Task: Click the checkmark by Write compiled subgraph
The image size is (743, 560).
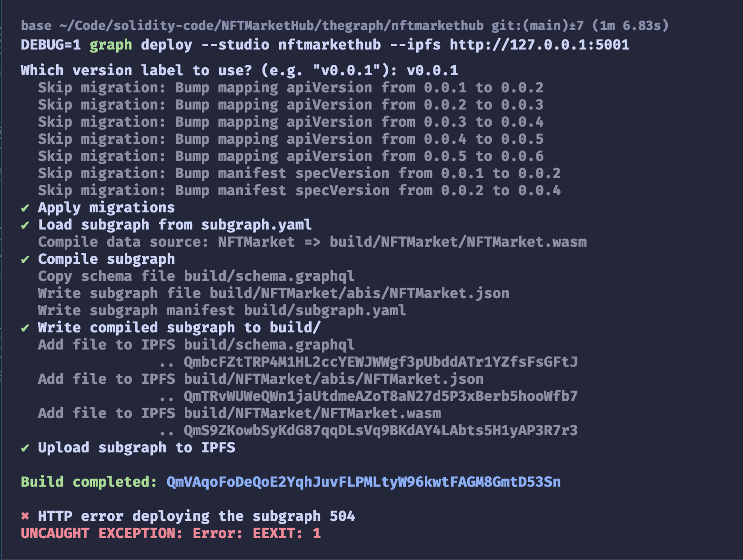Action: [x=25, y=328]
